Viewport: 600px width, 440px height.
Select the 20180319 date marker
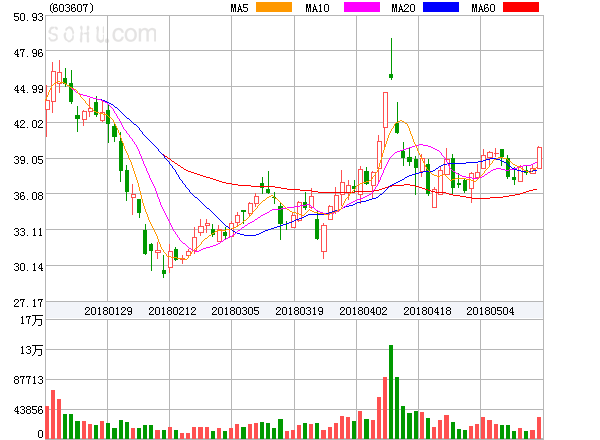click(299, 311)
